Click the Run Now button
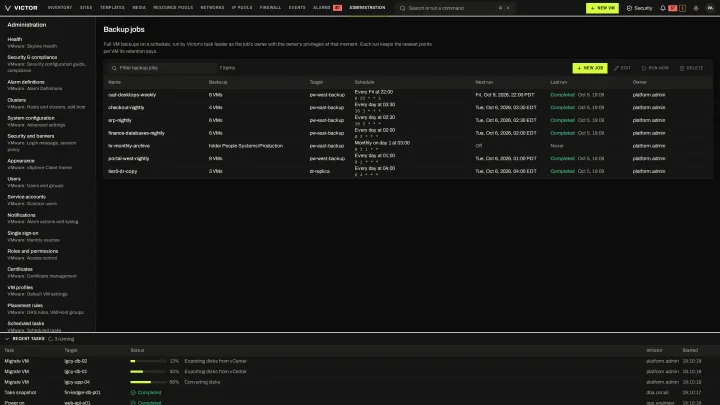Screen dimensions: 720x405 (655, 68)
